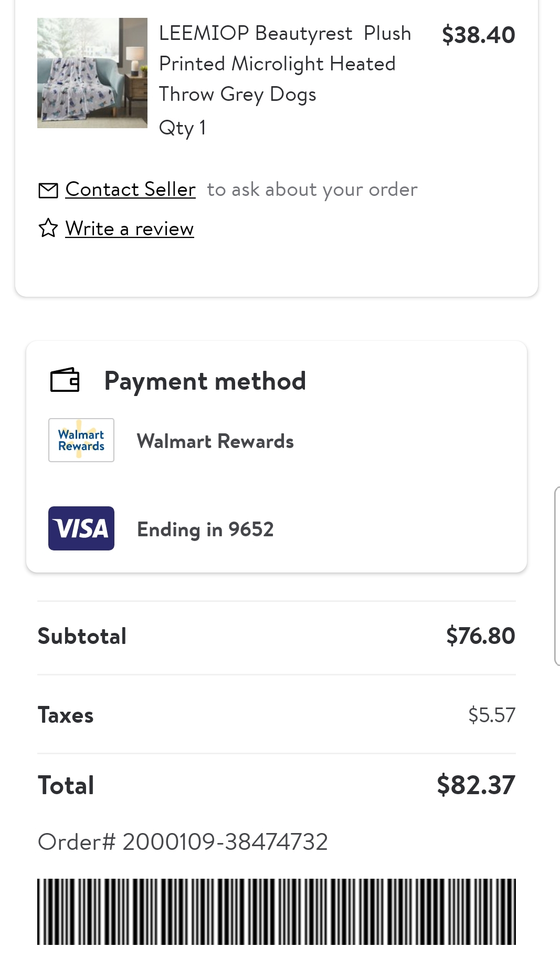Open the heated throw product thumbnail
560x978 pixels.
92,73
